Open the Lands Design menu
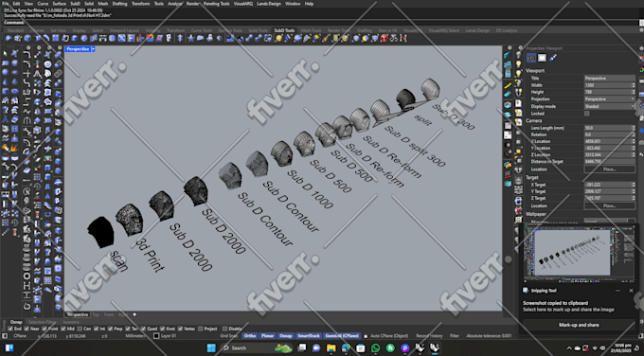 click(x=269, y=4)
